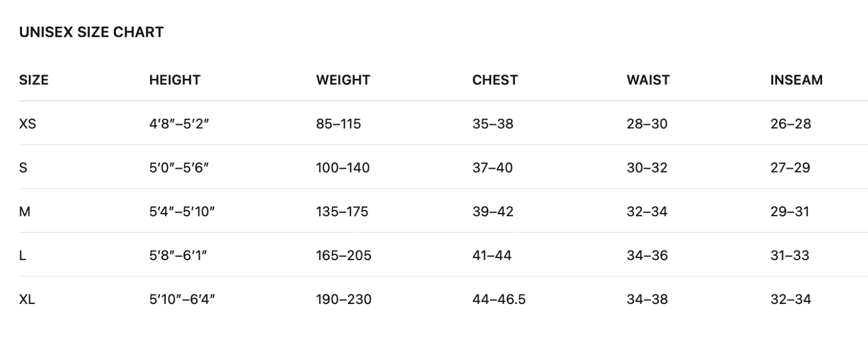This screenshot has height=352, width=868.
Task: Click the XL chest value 44–46.5
Action: click(498, 299)
